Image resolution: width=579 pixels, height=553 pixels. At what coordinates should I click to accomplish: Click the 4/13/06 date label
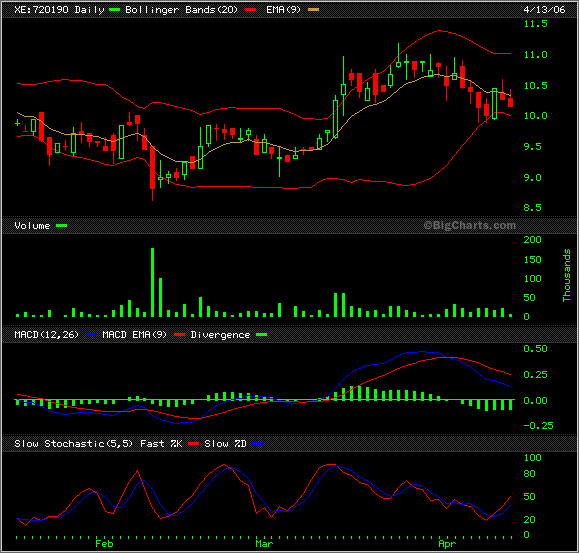[x=544, y=10]
